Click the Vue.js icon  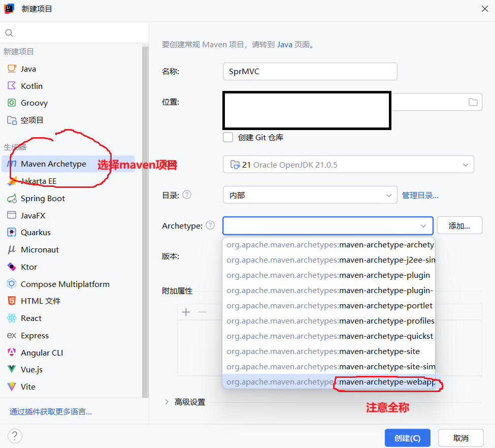point(12,369)
